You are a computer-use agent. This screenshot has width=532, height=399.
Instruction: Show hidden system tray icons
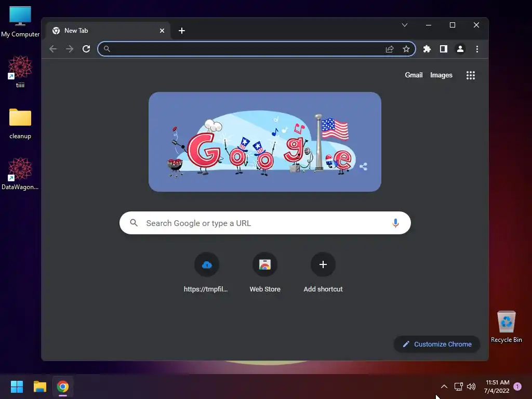pos(444,387)
